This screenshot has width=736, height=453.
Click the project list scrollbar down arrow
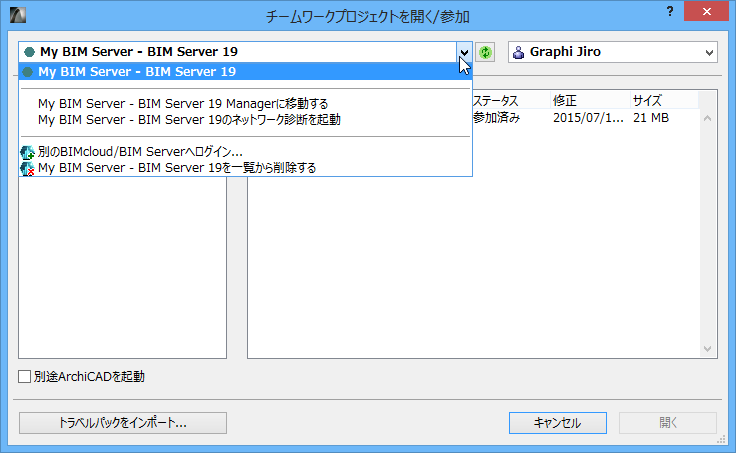(x=707, y=349)
